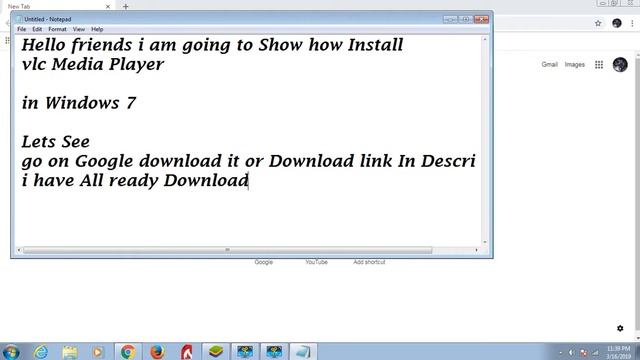Minimize the Notepad window

(x=450, y=19)
